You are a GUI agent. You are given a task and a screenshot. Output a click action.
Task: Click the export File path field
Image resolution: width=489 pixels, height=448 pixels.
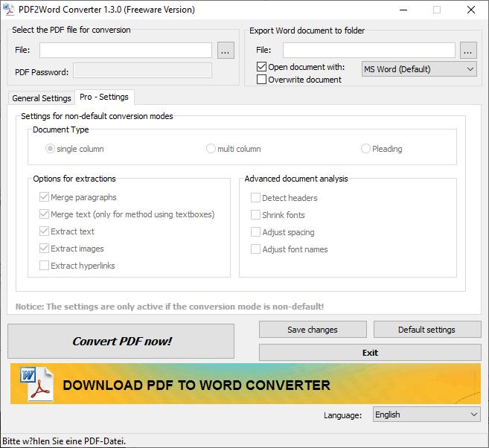[369, 50]
